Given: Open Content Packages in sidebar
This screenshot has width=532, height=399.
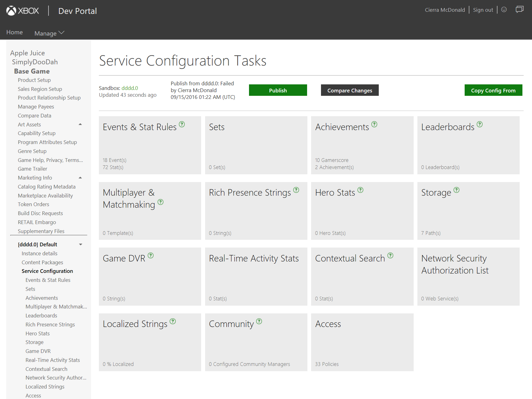Looking at the screenshot, I should [x=42, y=262].
